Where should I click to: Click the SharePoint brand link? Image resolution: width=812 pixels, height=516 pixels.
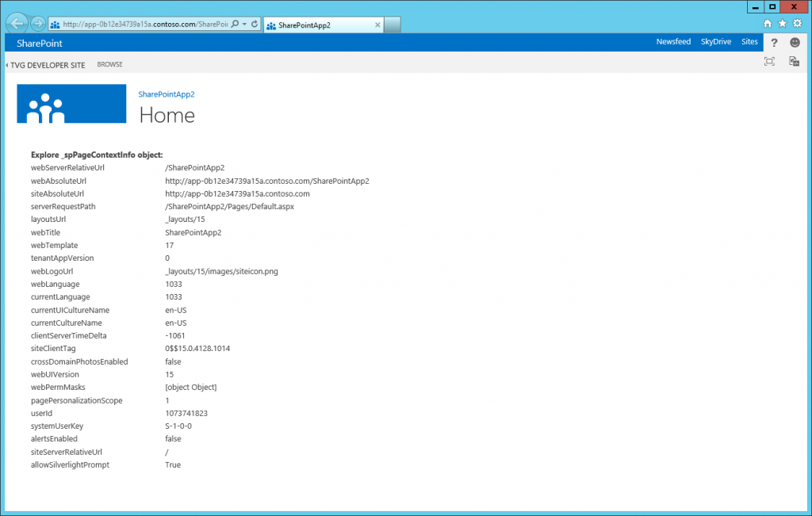pos(40,44)
